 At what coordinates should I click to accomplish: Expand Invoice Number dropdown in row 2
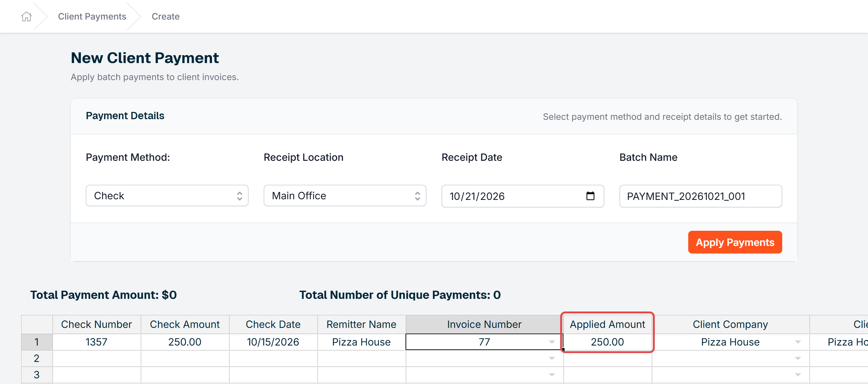552,358
